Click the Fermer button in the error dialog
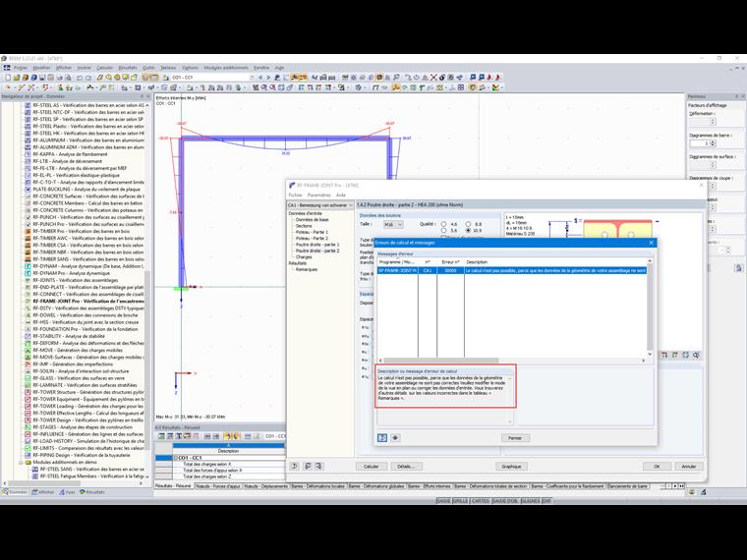747x560 pixels. [x=515, y=438]
